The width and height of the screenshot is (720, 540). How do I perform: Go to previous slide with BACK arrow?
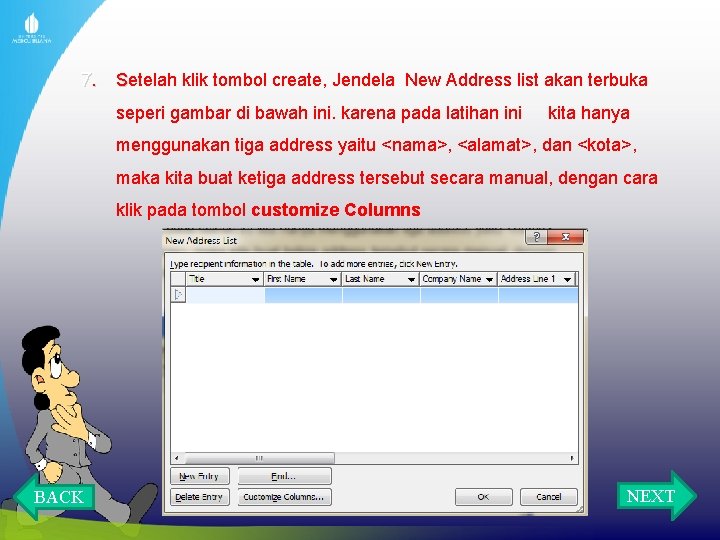click(x=54, y=497)
